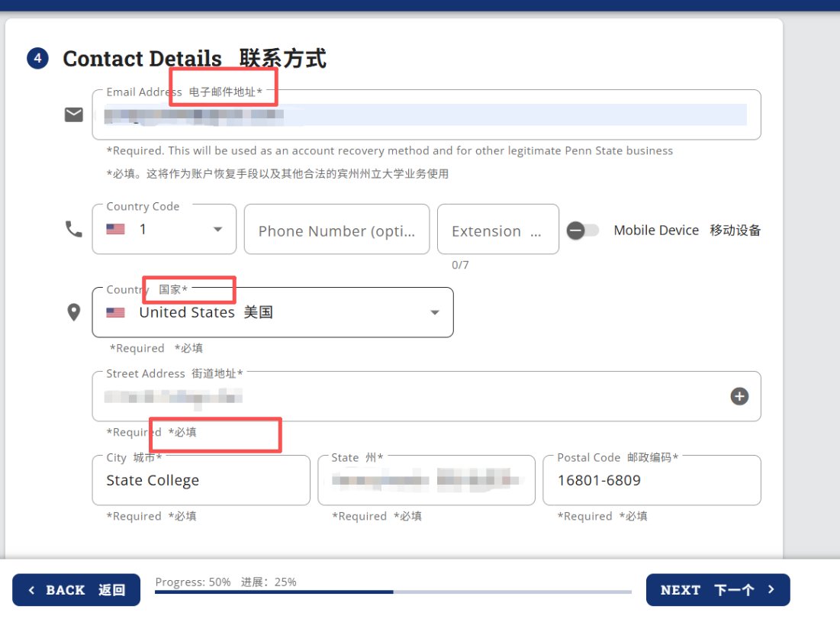Click the Required note under Country
The image size is (840, 619).
click(156, 348)
